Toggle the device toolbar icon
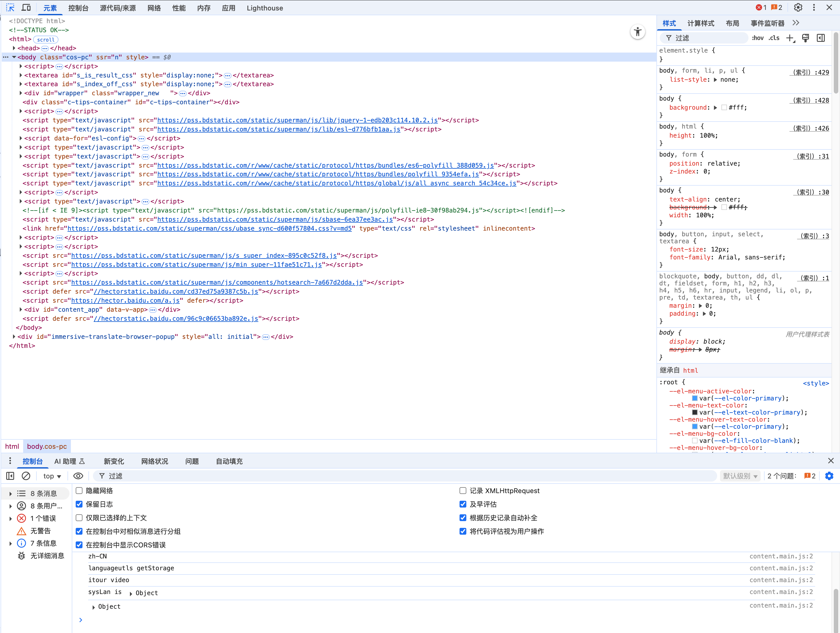Image resolution: width=840 pixels, height=633 pixels. (x=26, y=8)
